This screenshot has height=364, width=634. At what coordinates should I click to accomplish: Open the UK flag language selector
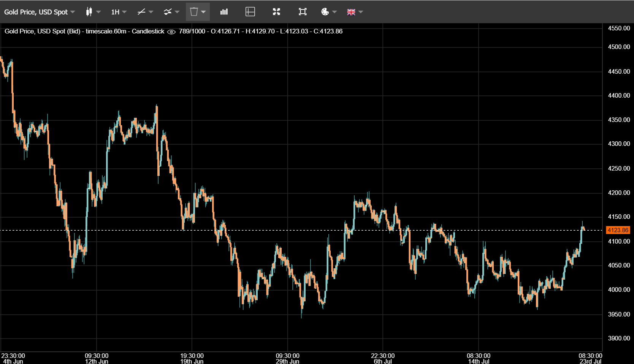coord(351,12)
